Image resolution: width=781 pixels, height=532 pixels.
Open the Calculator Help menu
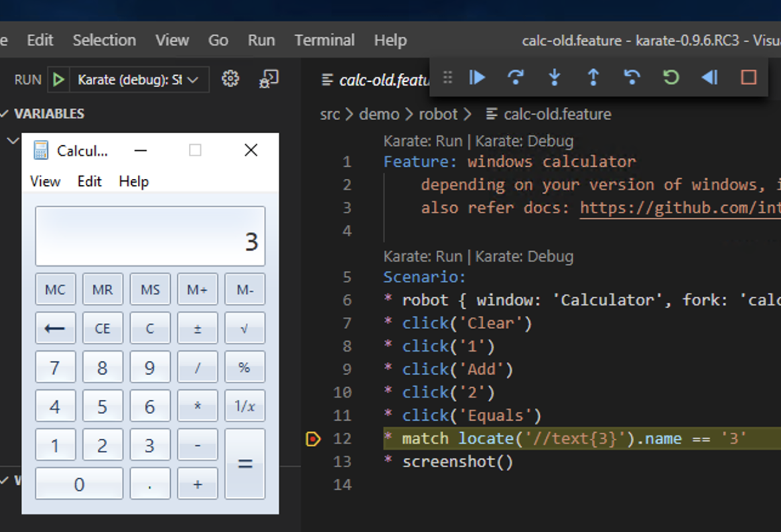133,182
